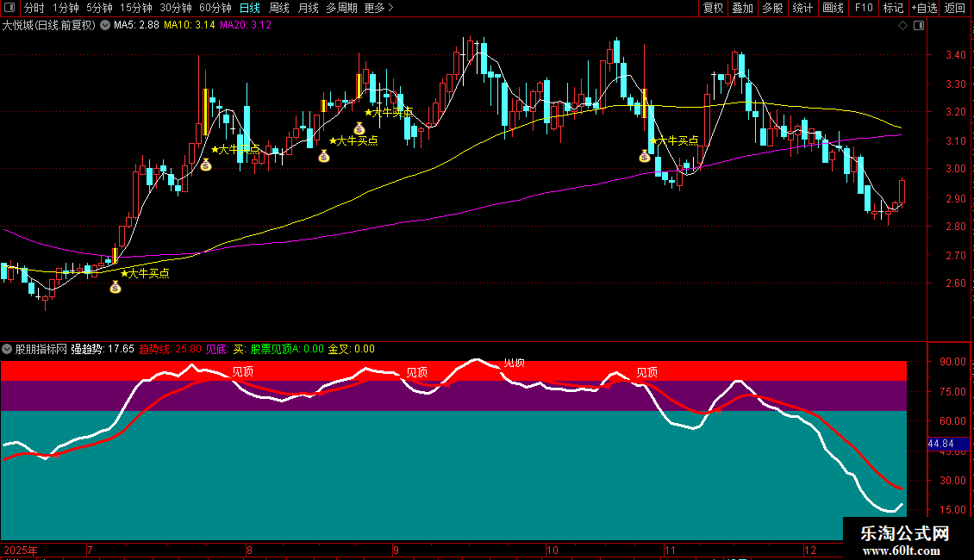974x560 pixels.
Task: Open the 统计 statistics button
Action: [802, 8]
